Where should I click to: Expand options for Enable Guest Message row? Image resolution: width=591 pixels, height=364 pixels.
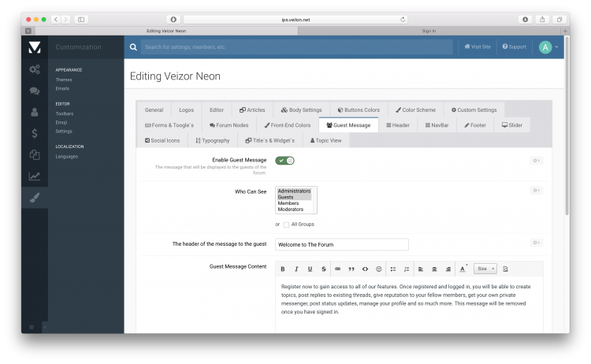point(537,161)
